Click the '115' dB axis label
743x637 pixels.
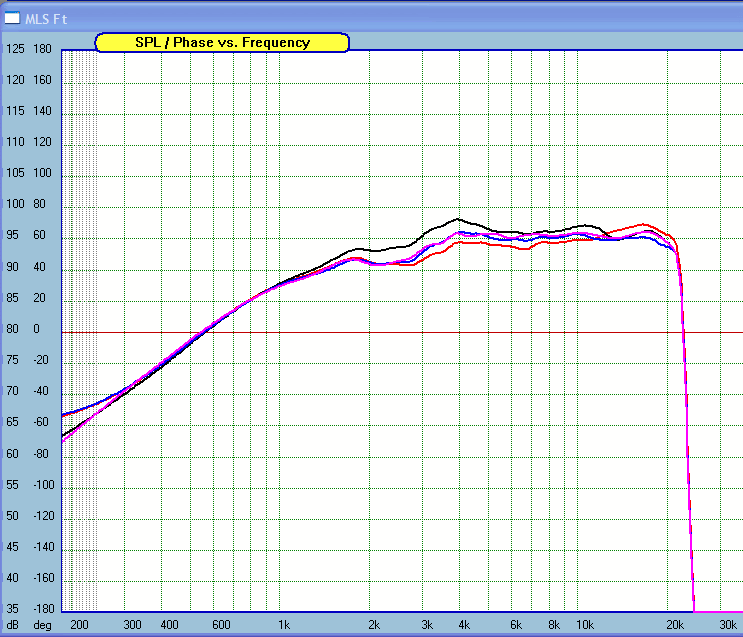click(x=15, y=111)
